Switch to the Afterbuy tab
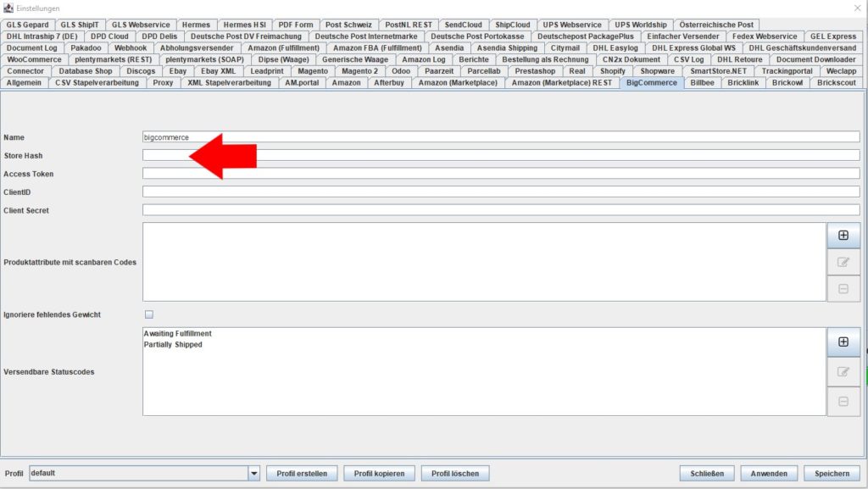The width and height of the screenshot is (868, 489). [389, 83]
